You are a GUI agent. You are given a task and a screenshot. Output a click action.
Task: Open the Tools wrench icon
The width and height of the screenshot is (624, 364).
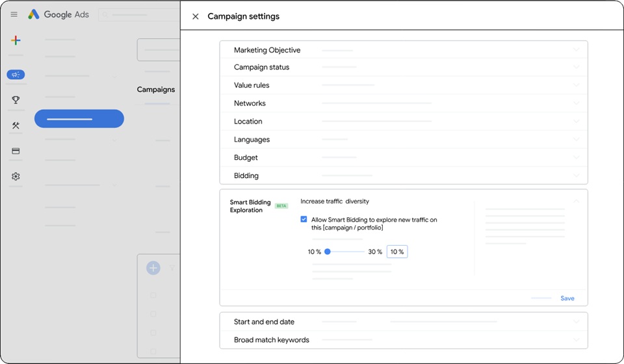[16, 125]
